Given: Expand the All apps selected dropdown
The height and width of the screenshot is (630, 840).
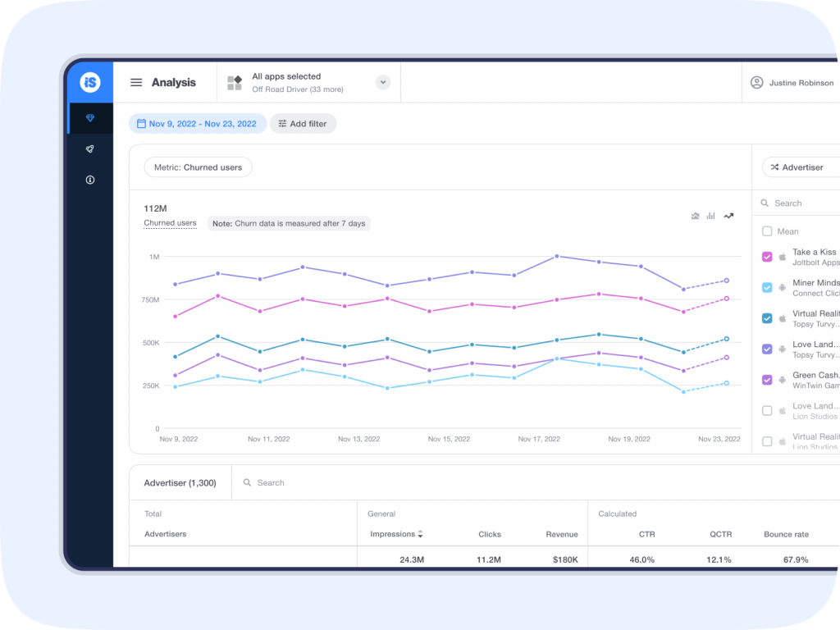Looking at the screenshot, I should [382, 82].
